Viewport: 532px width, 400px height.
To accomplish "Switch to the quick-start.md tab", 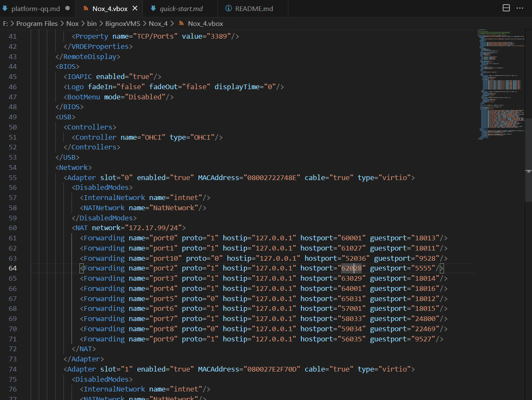I will click(181, 8).
